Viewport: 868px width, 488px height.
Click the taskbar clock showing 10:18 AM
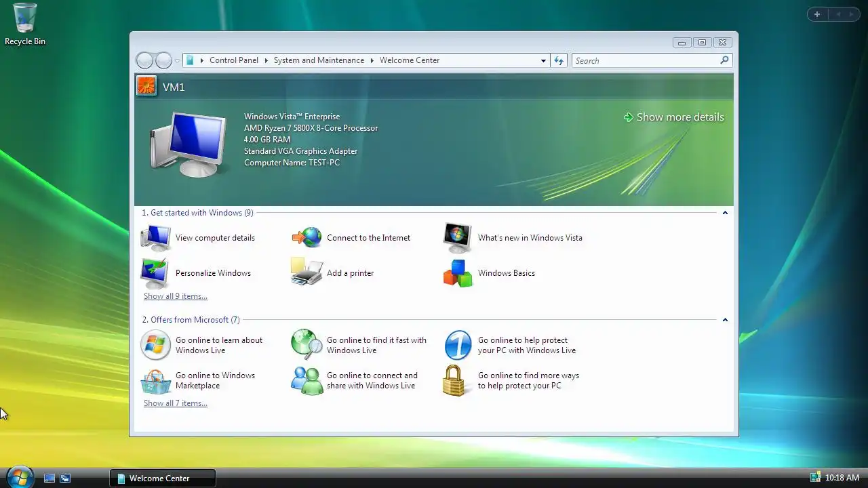click(842, 478)
